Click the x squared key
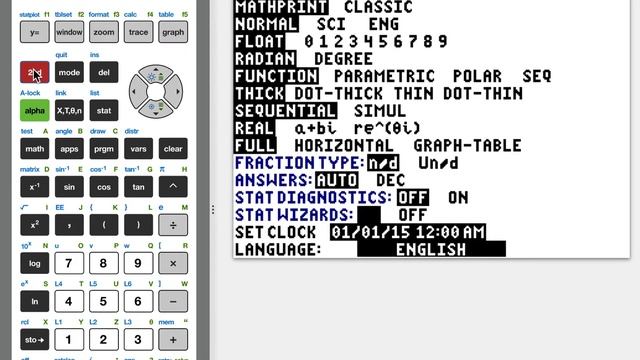The height and width of the screenshot is (360, 640). pos(35,225)
